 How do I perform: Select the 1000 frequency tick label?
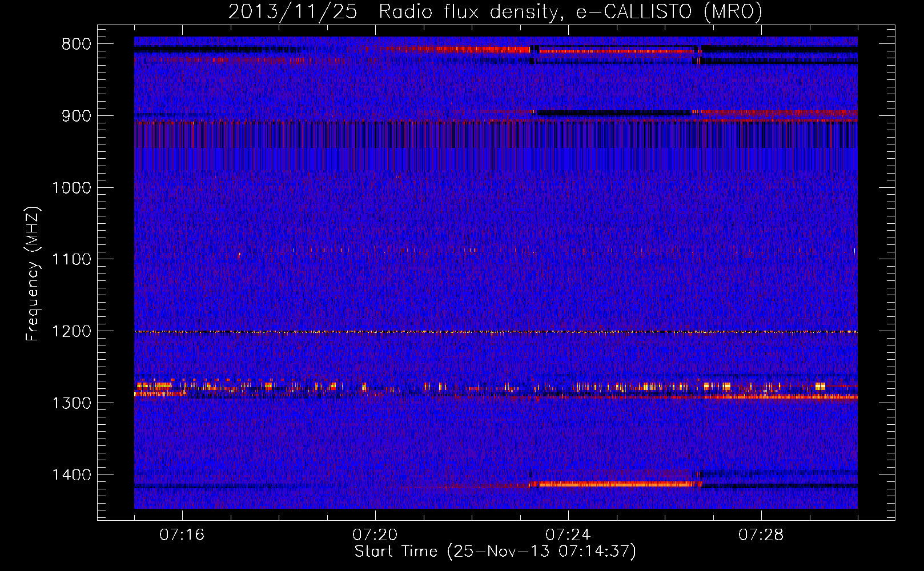(x=71, y=188)
